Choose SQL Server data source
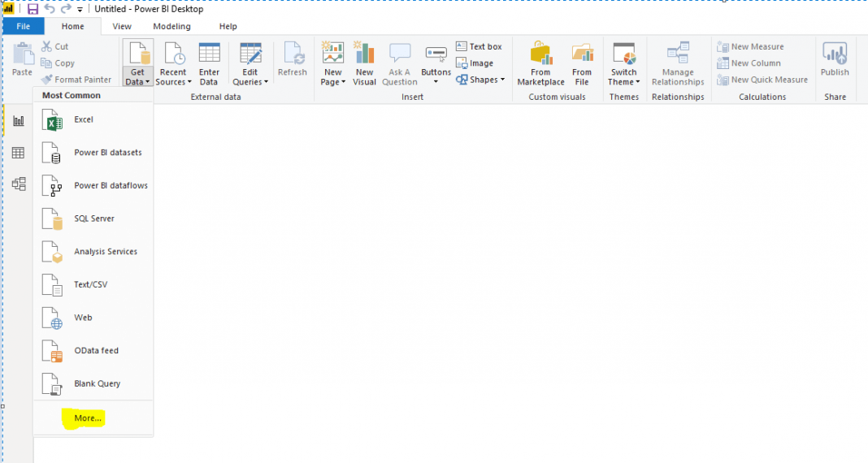This screenshot has height=463, width=868. click(93, 219)
